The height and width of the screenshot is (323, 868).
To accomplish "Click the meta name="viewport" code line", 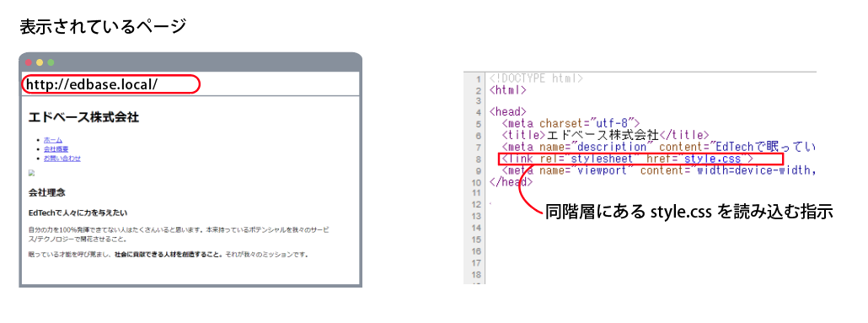I will click(x=659, y=170).
